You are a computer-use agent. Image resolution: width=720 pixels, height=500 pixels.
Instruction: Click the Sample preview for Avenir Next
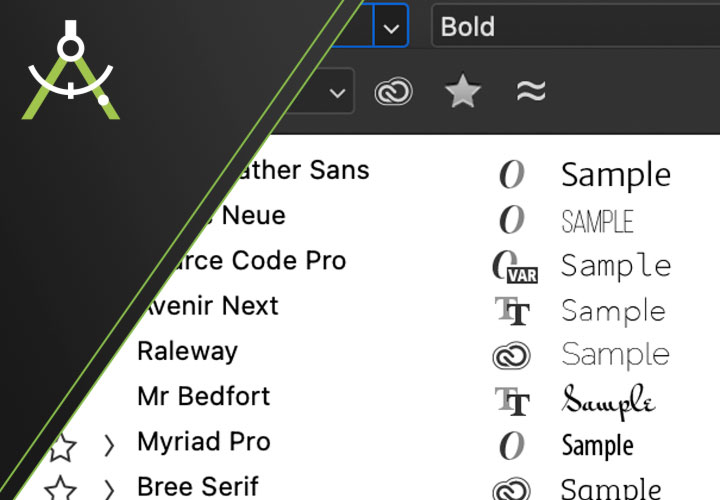click(613, 311)
